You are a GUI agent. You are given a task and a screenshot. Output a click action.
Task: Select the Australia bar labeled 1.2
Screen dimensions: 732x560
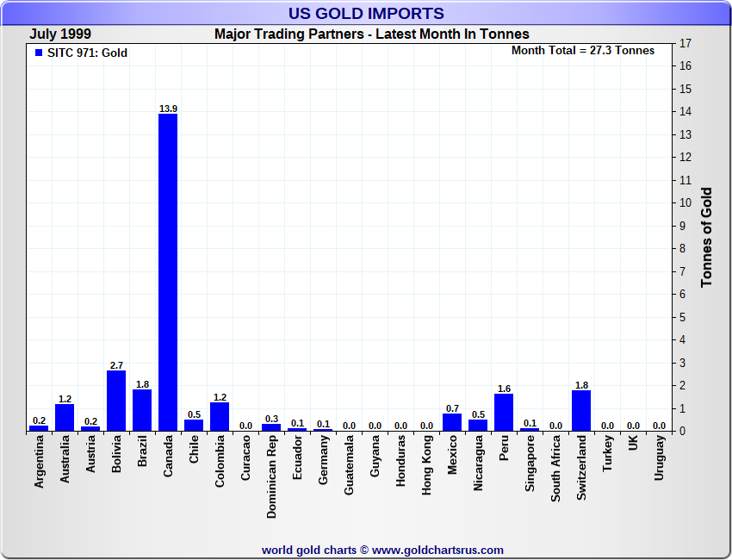click(x=65, y=417)
